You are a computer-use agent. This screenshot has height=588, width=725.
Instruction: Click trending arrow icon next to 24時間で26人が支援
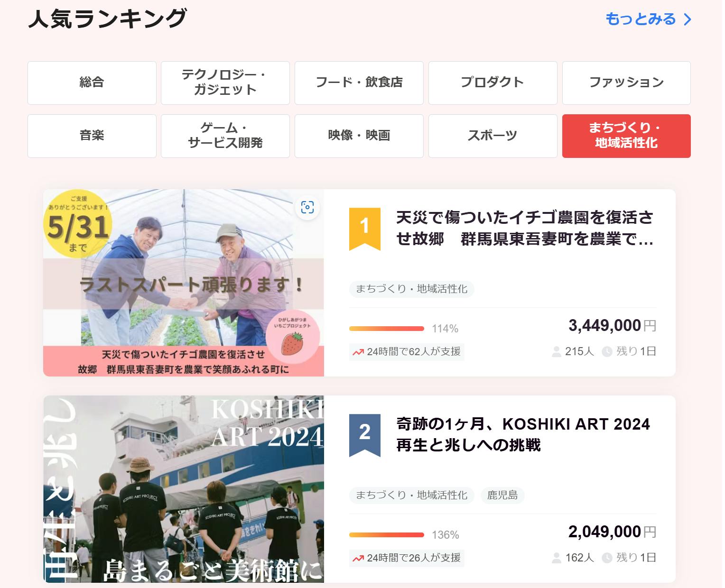(x=358, y=558)
